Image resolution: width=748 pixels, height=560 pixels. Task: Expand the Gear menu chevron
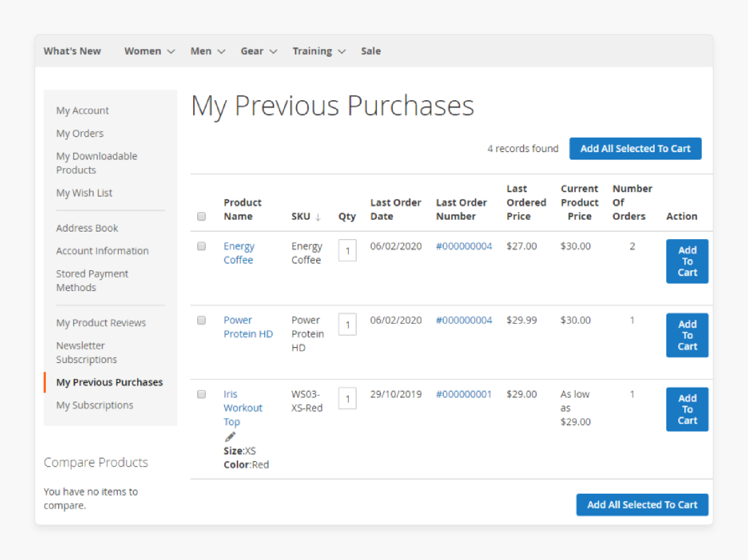point(274,51)
